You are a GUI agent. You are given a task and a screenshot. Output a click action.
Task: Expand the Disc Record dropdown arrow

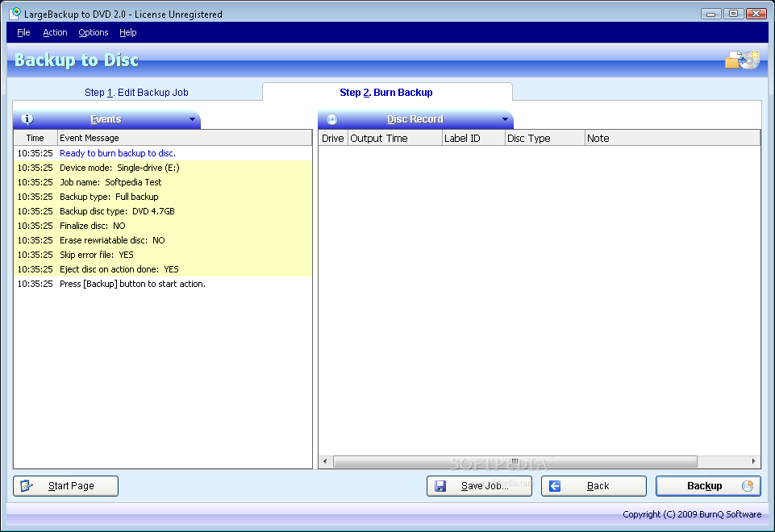coord(505,119)
